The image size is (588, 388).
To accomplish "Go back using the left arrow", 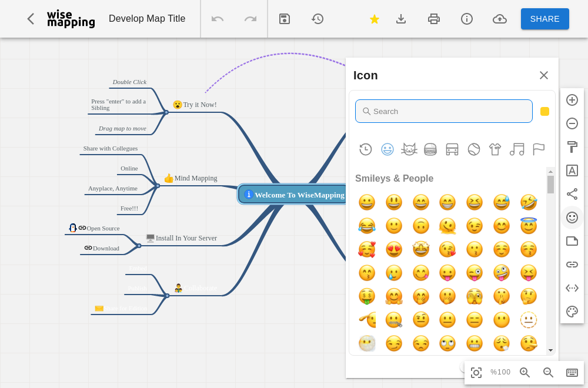I will coord(31,19).
